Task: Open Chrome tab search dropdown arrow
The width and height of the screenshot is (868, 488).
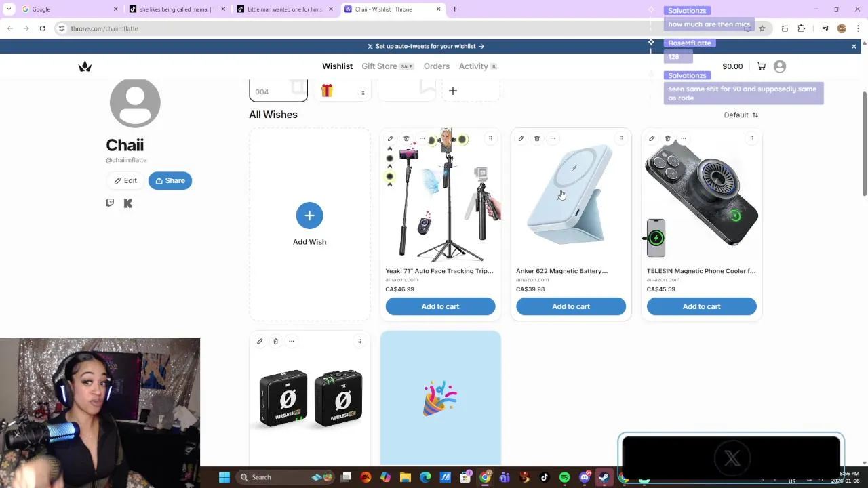Action: (9, 9)
